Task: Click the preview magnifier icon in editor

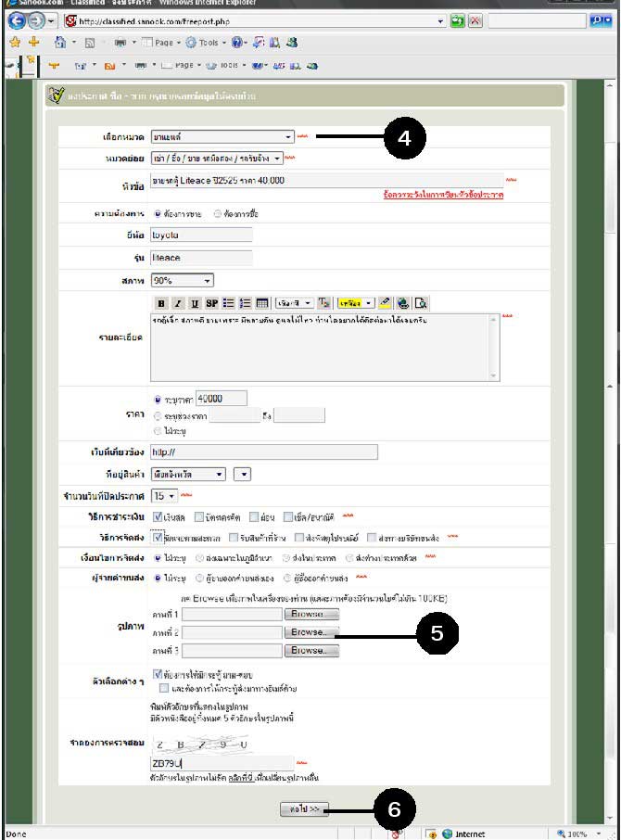Action: 421,303
